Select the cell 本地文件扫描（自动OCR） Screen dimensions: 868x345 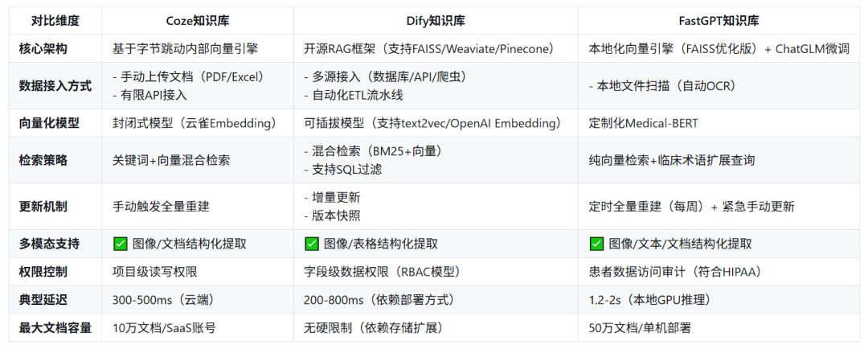(x=719, y=86)
